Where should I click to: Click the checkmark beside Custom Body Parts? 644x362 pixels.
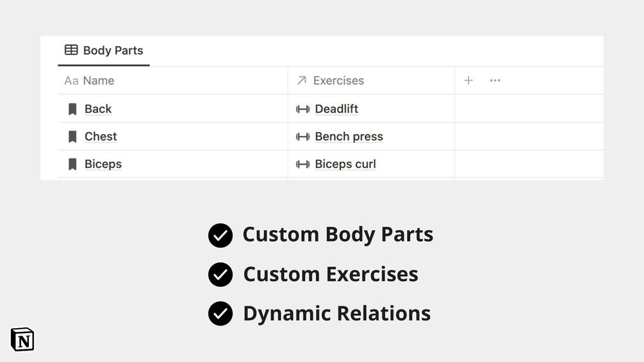(220, 235)
